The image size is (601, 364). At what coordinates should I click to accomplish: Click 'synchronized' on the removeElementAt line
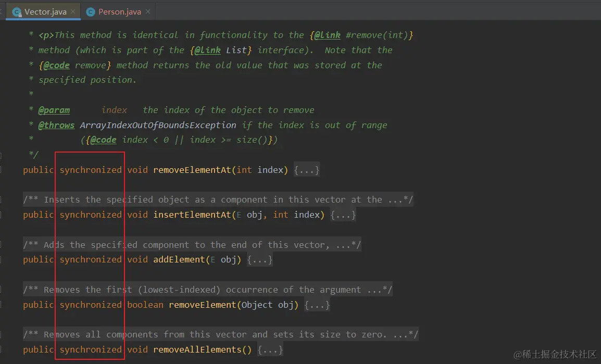pos(91,170)
